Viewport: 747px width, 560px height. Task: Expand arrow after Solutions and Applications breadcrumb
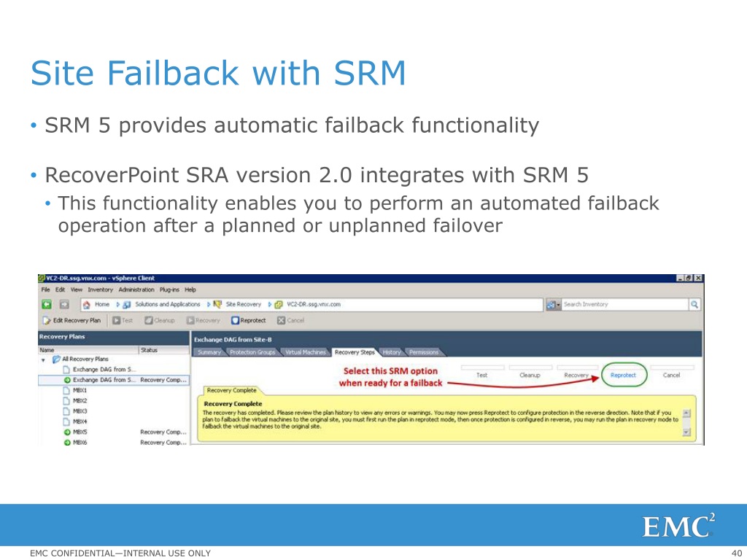pyautogui.click(x=209, y=304)
